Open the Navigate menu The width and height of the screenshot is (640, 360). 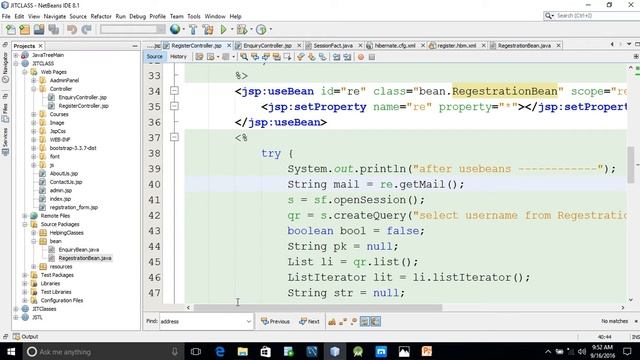click(55, 16)
